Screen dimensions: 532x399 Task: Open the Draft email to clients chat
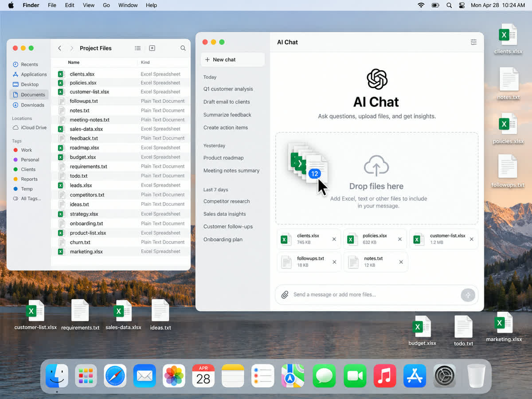point(227,102)
